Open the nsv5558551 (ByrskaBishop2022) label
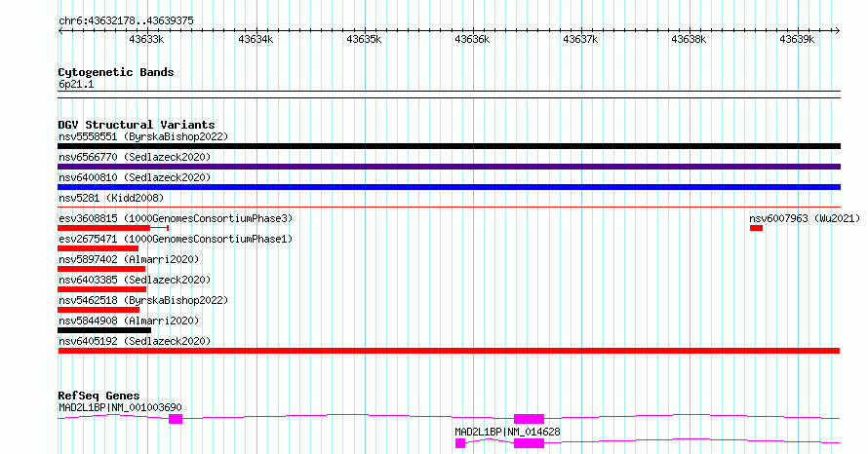This screenshot has width=868, height=454. pyautogui.click(x=143, y=136)
